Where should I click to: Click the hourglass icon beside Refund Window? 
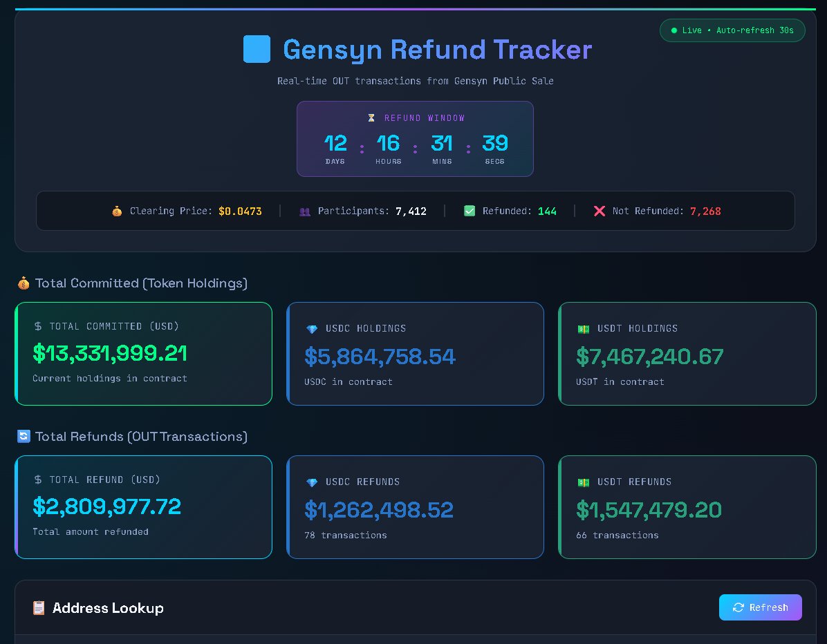click(371, 118)
